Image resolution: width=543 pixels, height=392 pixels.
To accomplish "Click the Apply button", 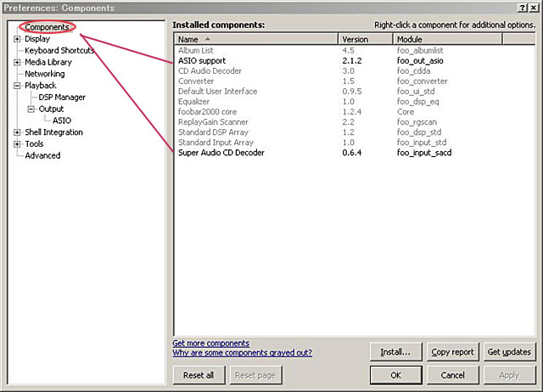I will (x=509, y=375).
